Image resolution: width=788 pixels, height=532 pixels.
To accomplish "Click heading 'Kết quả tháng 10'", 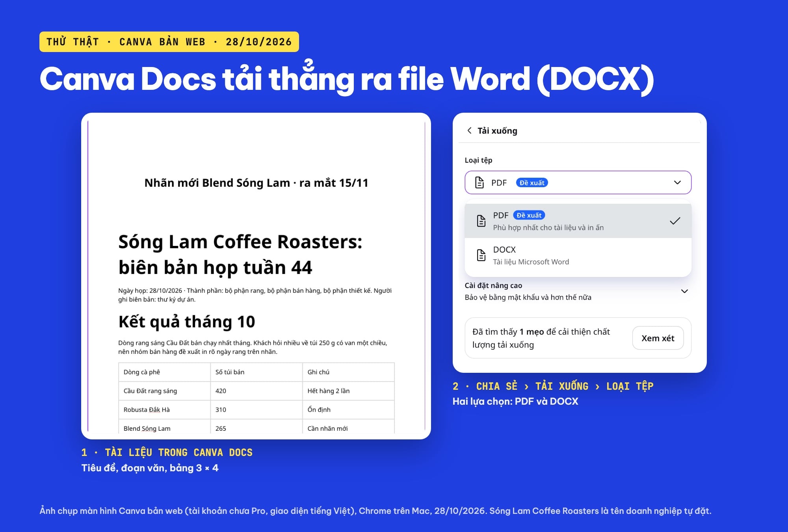I will click(187, 322).
